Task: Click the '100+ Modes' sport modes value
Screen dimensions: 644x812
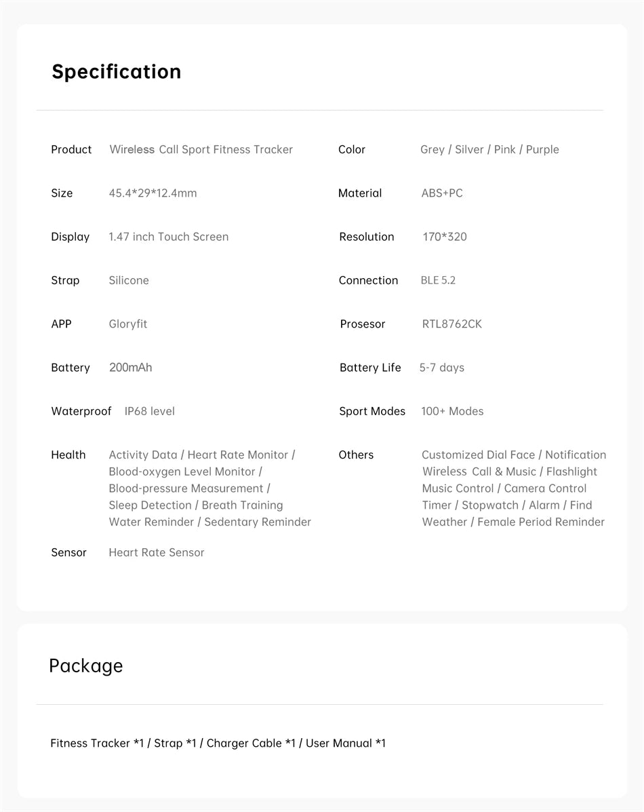Action: click(452, 411)
